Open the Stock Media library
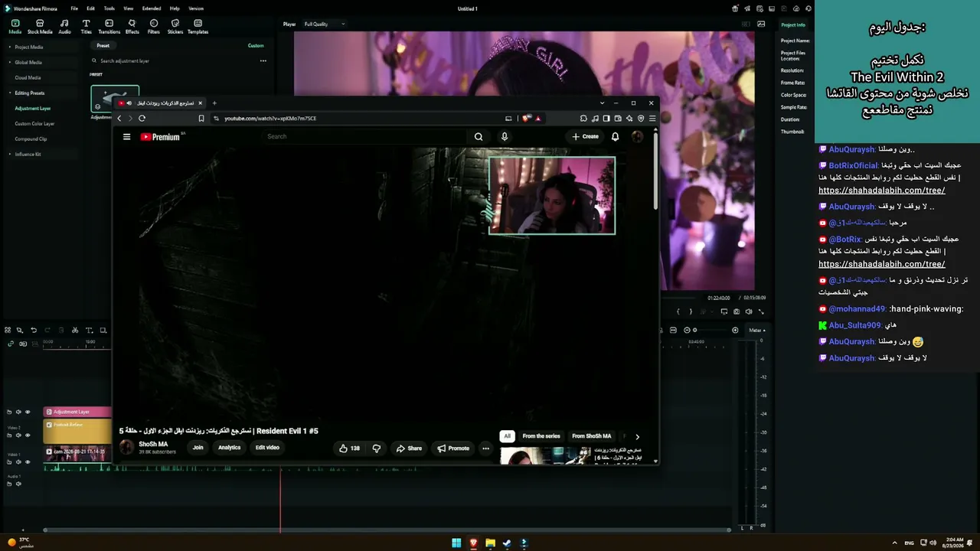 [40, 27]
